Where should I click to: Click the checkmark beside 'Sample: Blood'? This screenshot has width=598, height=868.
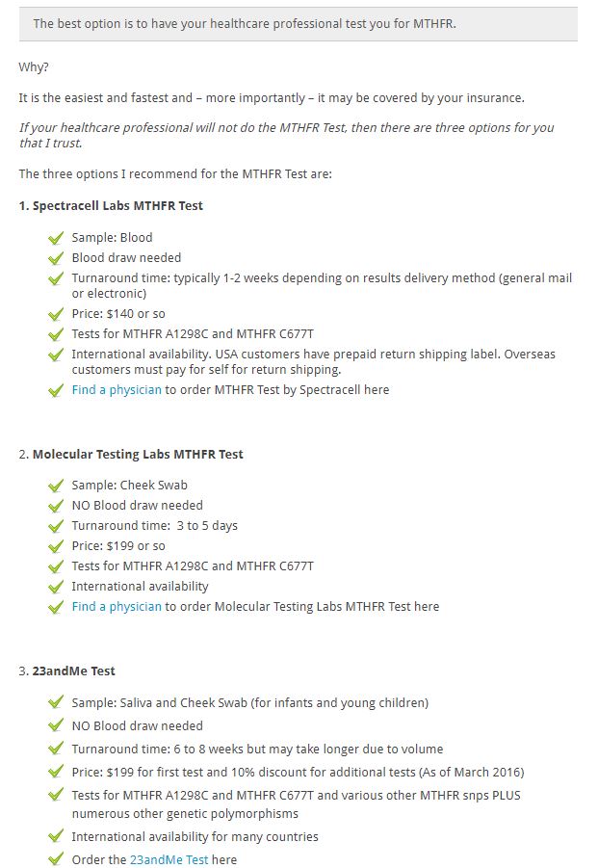tap(55, 238)
